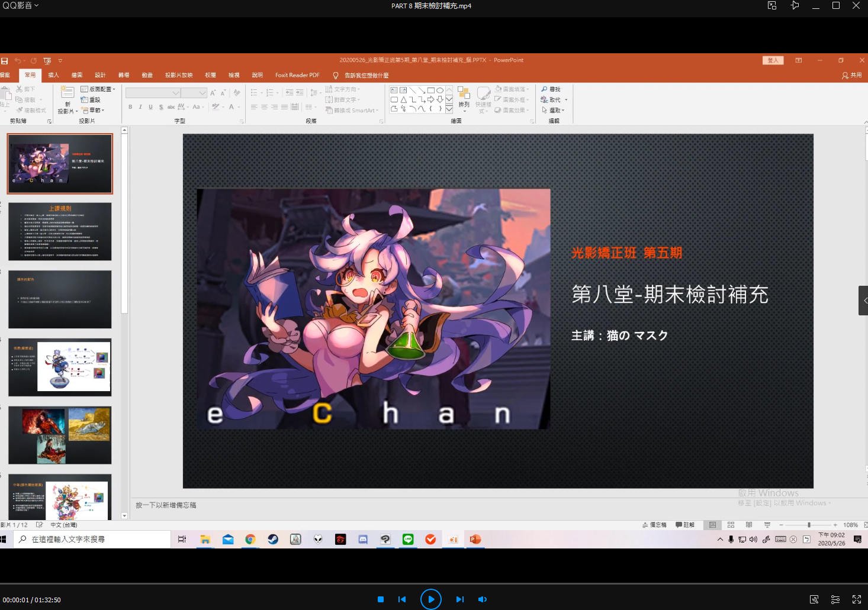868x610 pixels.
Task: Toggle bold formatting
Action: 130,107
